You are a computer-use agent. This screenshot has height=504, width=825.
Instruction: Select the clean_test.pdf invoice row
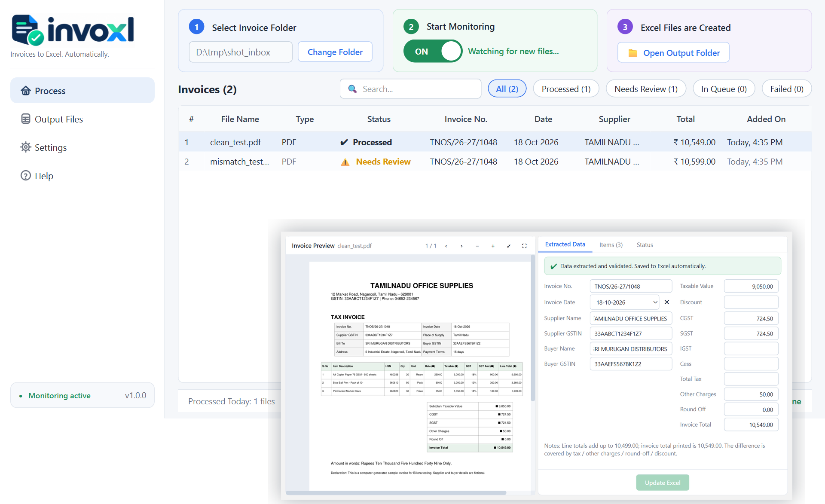[x=495, y=142]
